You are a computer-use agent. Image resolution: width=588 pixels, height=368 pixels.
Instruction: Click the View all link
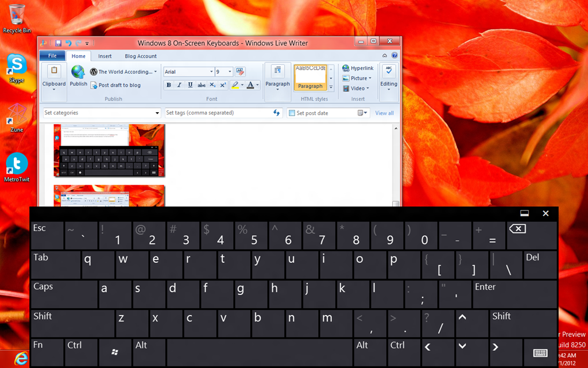pyautogui.click(x=384, y=113)
